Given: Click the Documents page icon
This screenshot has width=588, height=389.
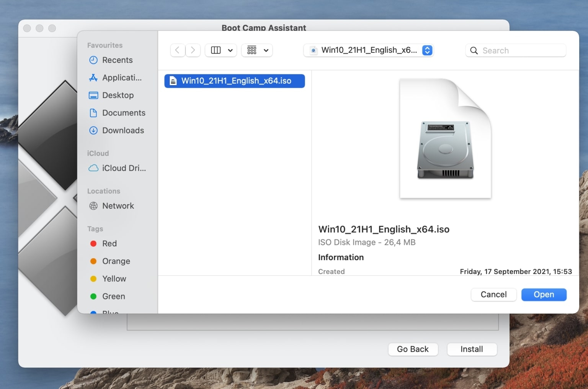Looking at the screenshot, I should coord(93,113).
